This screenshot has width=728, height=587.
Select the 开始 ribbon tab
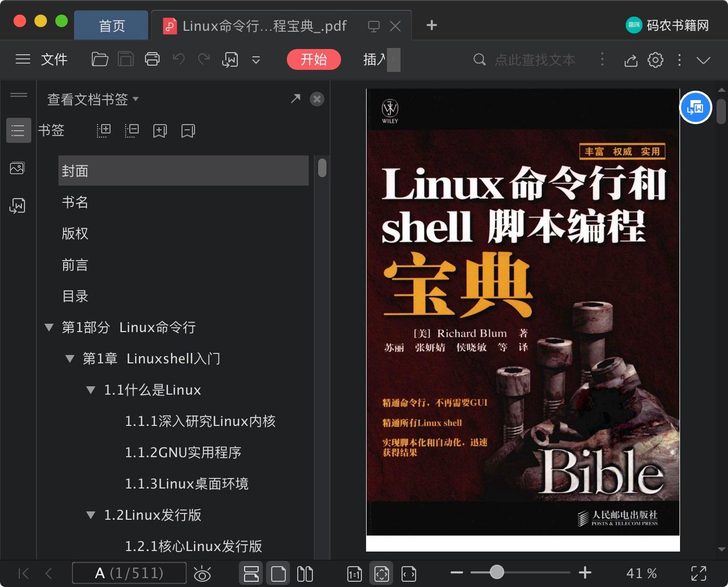(x=314, y=59)
